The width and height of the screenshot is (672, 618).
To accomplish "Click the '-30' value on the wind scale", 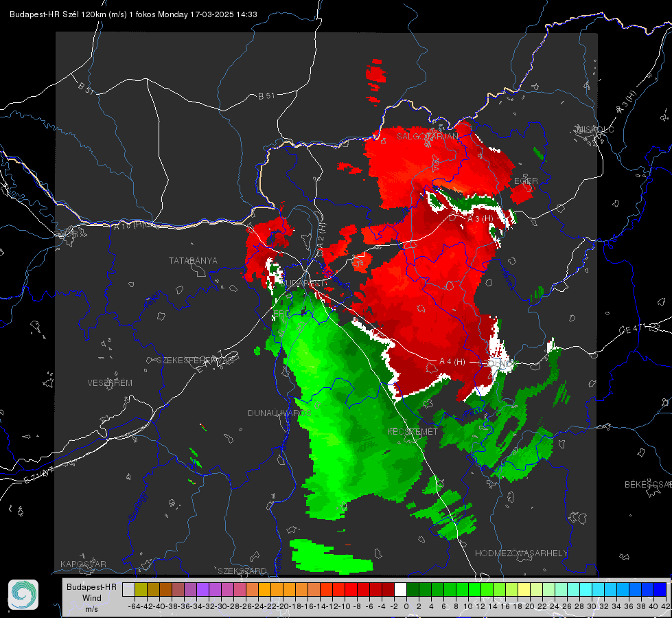I will pos(221,606).
